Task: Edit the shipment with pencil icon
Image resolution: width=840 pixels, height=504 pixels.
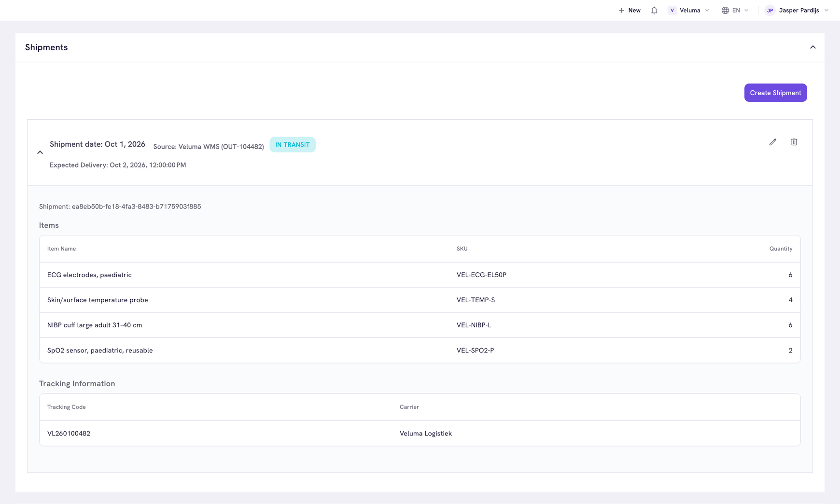Action: pos(773,142)
